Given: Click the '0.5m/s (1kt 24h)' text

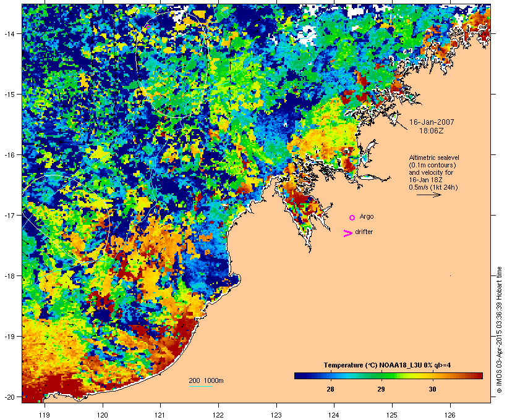Looking at the screenshot, I should pos(433,187).
